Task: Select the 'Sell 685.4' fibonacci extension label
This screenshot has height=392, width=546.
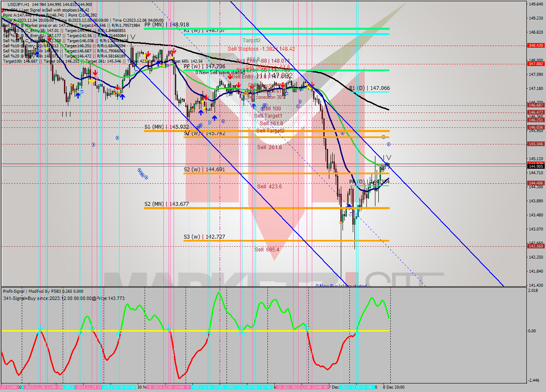Action: pyautogui.click(x=268, y=249)
